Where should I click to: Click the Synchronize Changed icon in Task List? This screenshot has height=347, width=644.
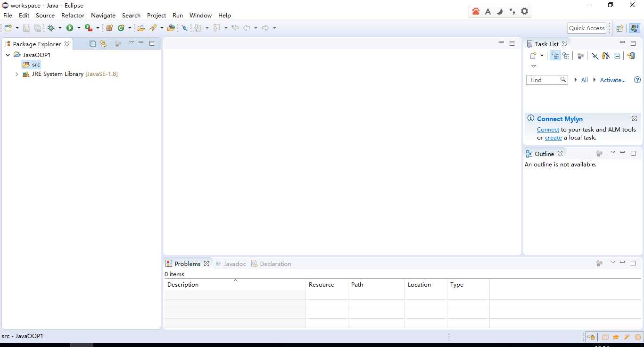click(x=631, y=56)
